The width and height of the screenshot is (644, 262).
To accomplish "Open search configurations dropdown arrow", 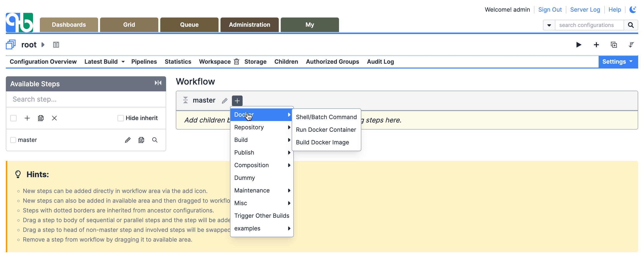I will 549,25.
